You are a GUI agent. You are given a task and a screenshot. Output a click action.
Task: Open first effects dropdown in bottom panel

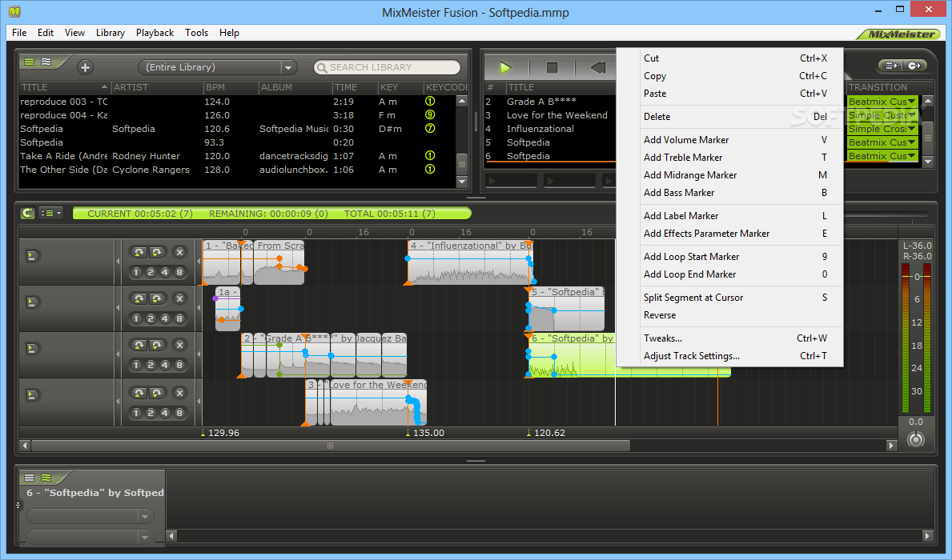pos(90,516)
